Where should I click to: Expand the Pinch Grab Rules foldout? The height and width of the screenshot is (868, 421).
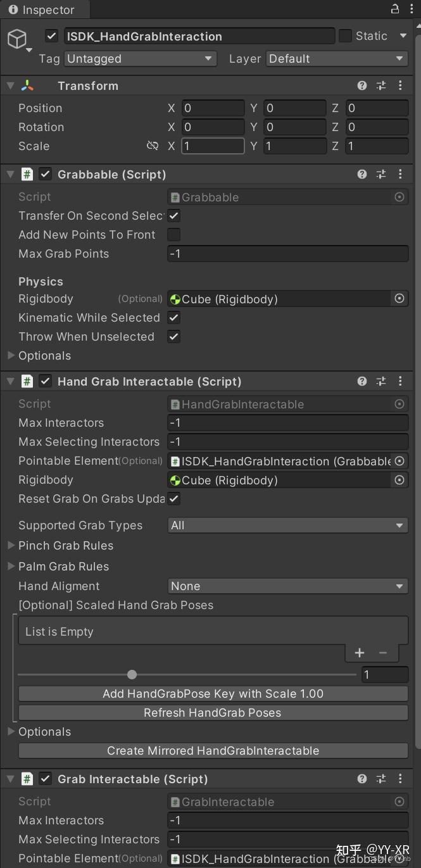(x=11, y=545)
